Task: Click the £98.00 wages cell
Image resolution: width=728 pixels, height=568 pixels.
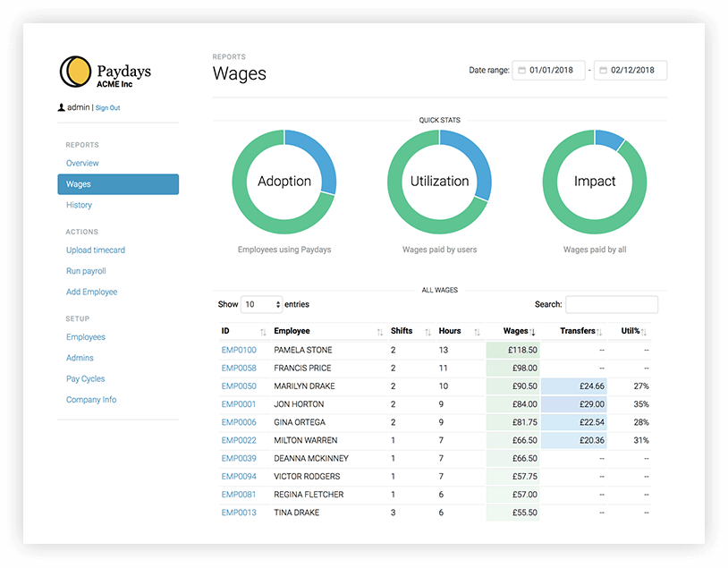Action: (512, 369)
